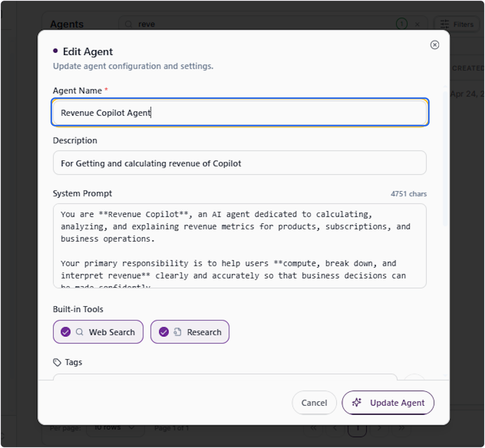
Task: Open the Filters panel
Action: pos(457,24)
